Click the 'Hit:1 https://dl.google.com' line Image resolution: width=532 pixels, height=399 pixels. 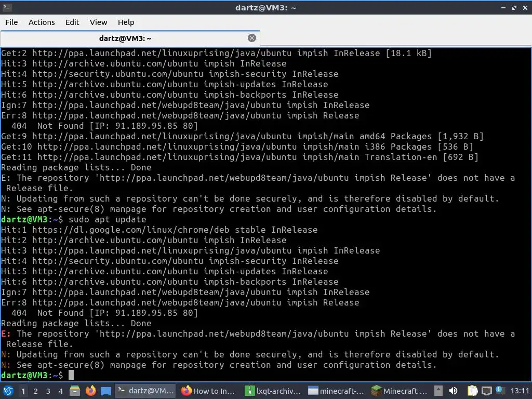[x=159, y=230]
